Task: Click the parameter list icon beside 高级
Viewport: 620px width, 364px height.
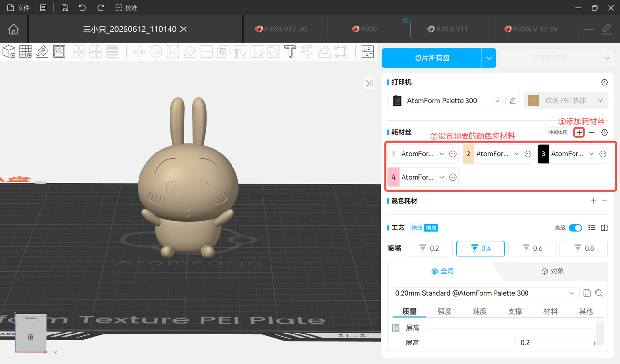Action: (591, 227)
